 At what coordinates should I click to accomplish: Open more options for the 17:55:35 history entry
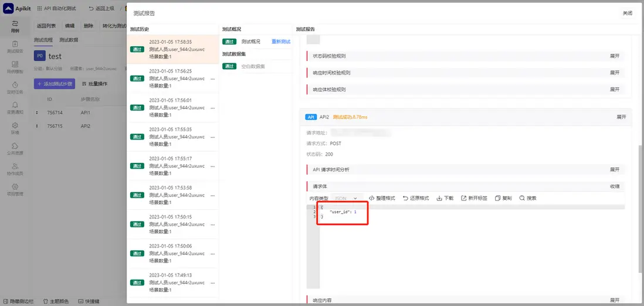pyautogui.click(x=213, y=137)
